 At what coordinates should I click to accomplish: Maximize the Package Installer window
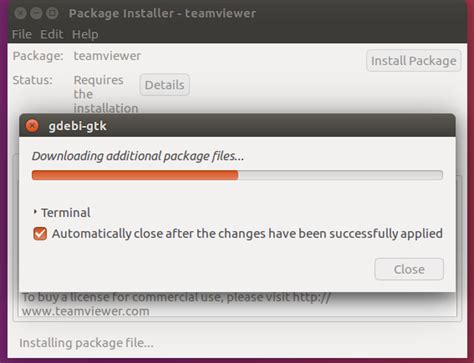pyautogui.click(x=52, y=13)
